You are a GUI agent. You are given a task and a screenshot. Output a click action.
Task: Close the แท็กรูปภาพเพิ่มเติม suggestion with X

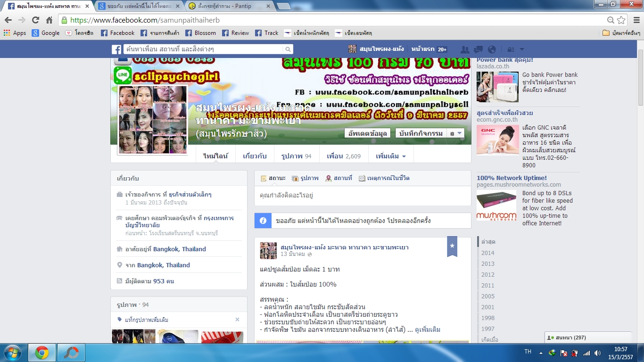coord(237,320)
